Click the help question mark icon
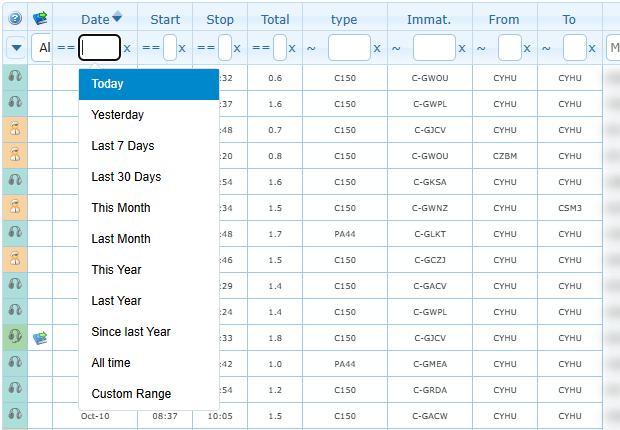Image resolution: width=620 pixels, height=430 pixels. (15, 18)
